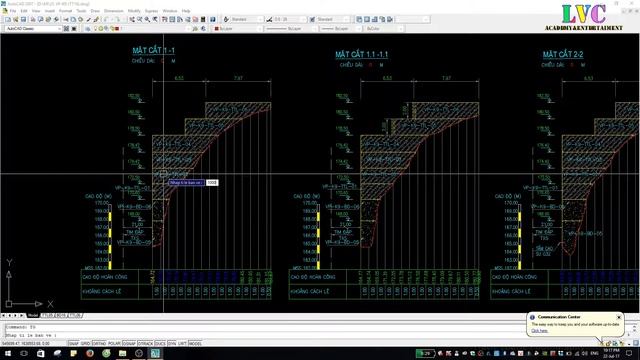The width and height of the screenshot is (640, 360).
Task: Click the Cut scissors icon
Action: point(66,19)
